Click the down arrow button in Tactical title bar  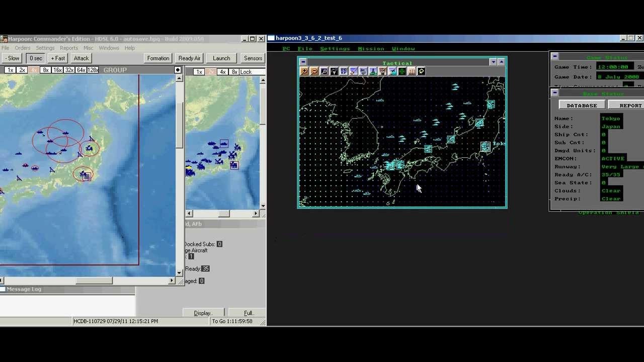click(493, 62)
